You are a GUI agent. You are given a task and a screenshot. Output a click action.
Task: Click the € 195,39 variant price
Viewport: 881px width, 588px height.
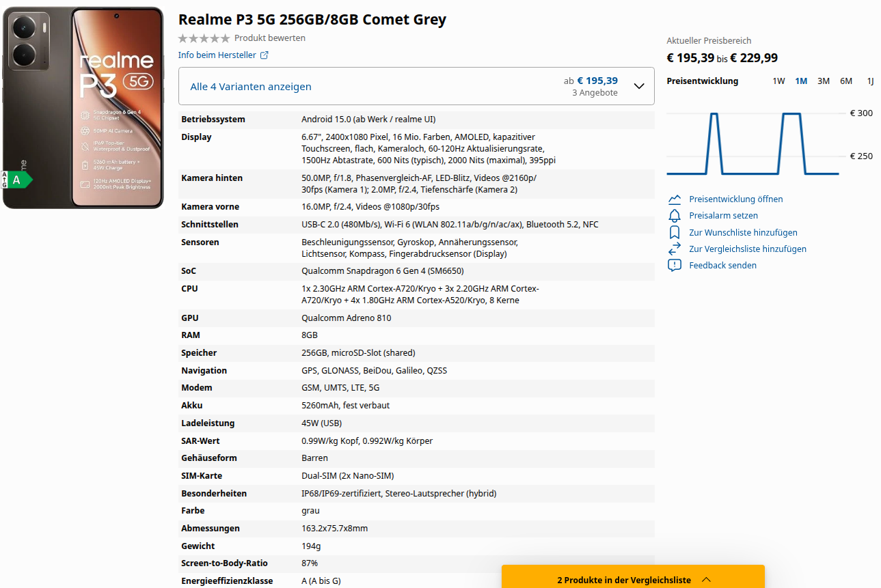coord(597,81)
